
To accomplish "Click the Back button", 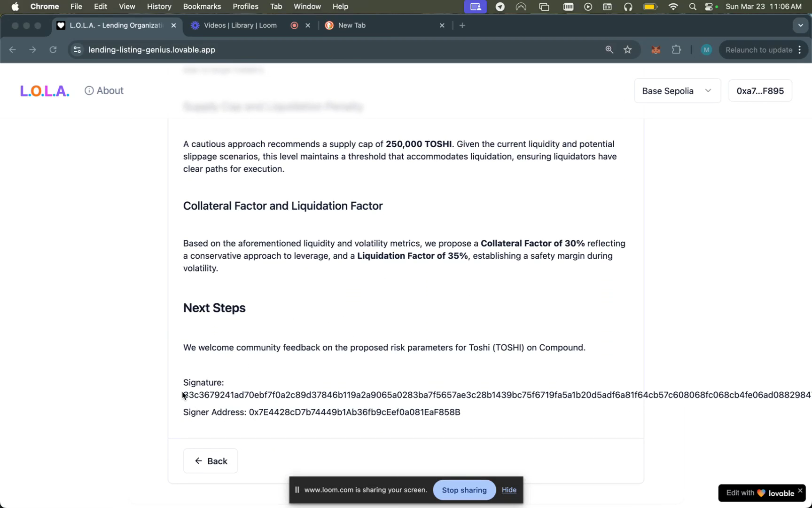I will click(x=211, y=461).
